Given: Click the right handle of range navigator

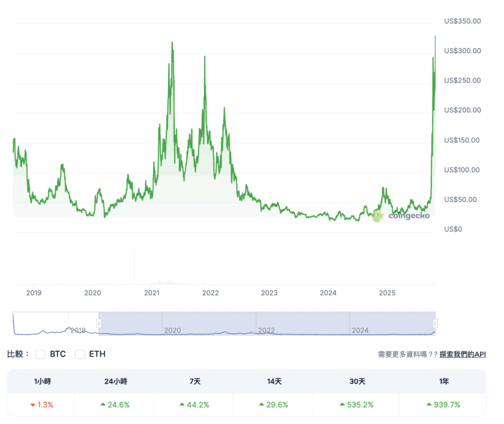Looking at the screenshot, I should (x=435, y=323).
